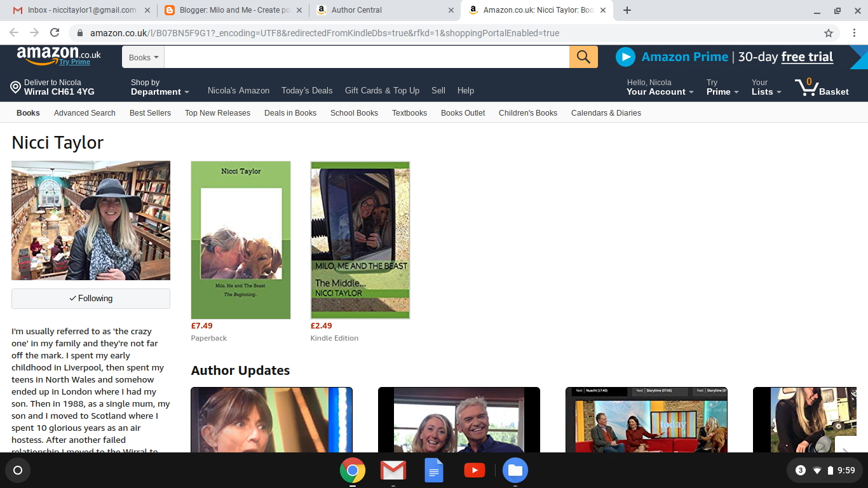
Task: Open Google Docs from the shelf
Action: 434,470
